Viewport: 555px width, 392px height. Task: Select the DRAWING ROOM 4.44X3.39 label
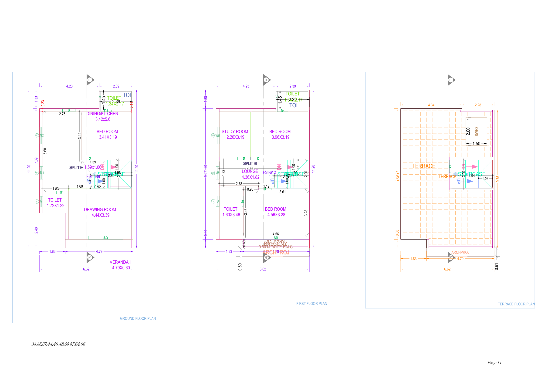pyautogui.click(x=100, y=213)
